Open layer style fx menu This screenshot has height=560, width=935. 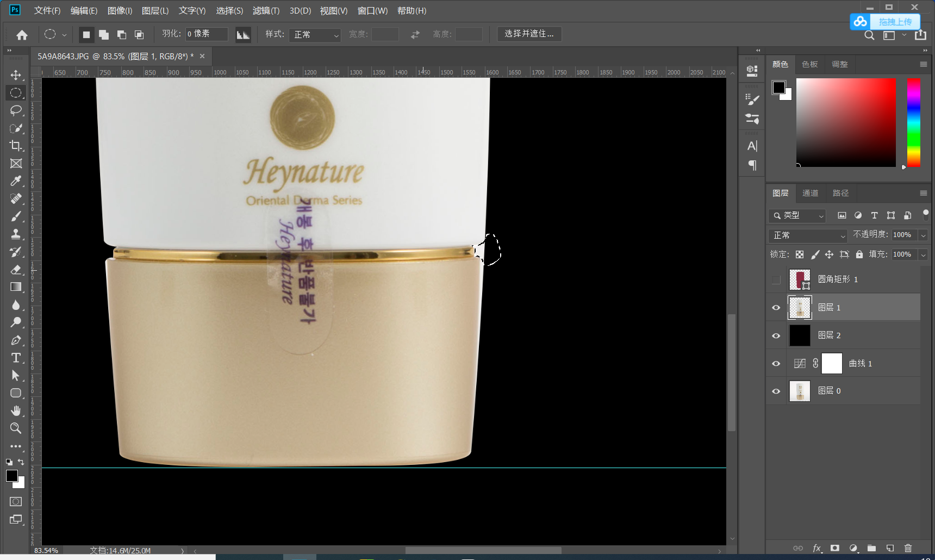coord(816,548)
